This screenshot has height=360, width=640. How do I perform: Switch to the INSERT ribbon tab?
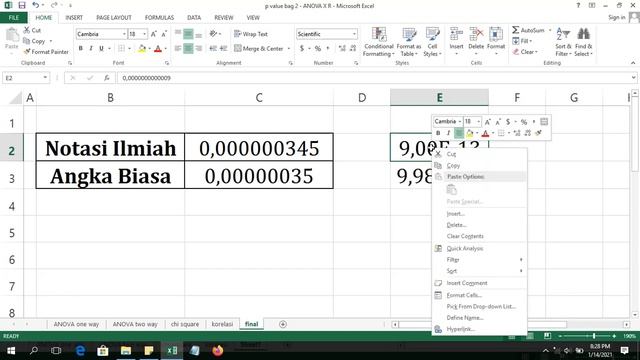74,18
